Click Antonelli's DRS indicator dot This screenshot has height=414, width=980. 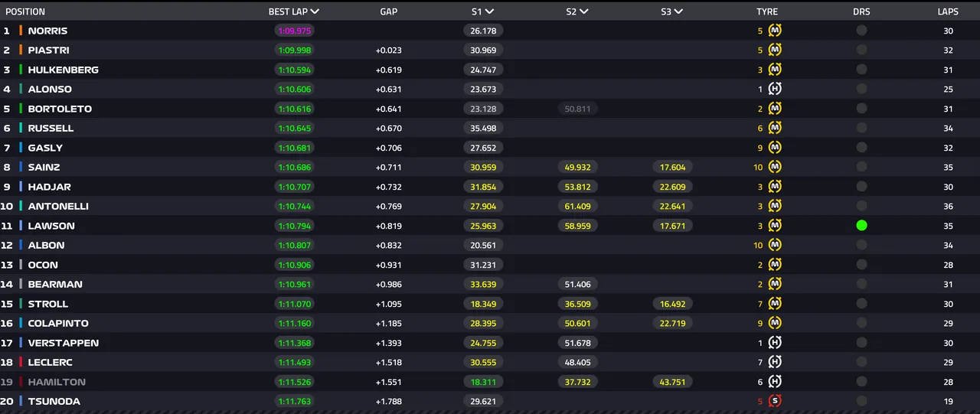(x=861, y=206)
